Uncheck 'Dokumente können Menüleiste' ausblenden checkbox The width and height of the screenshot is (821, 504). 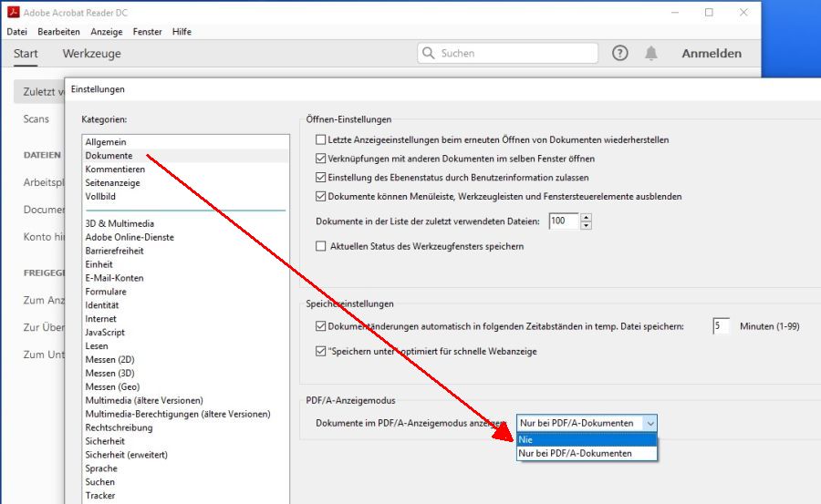coord(320,196)
